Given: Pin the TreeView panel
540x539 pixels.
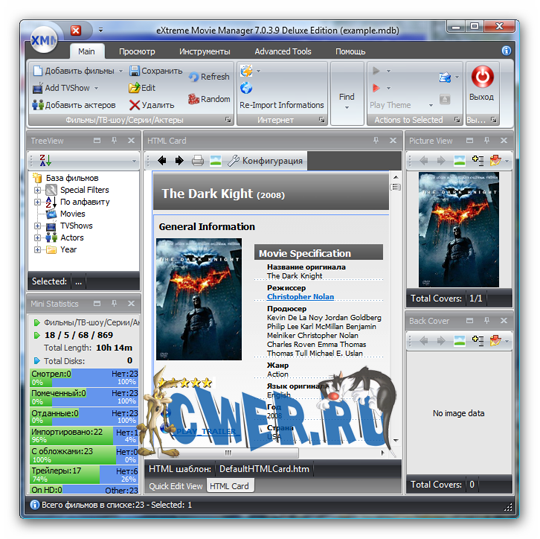Looking at the screenshot, I should pos(114,141).
